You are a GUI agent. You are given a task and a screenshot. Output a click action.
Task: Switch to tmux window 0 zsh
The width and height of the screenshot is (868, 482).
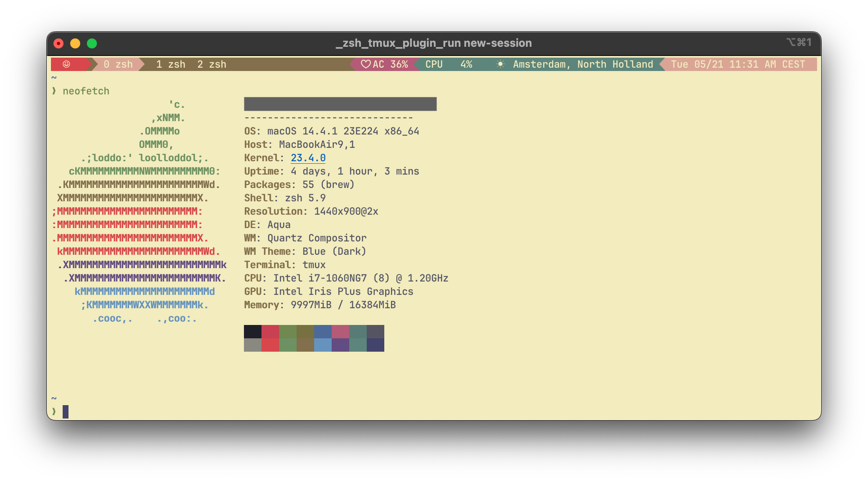pos(118,64)
